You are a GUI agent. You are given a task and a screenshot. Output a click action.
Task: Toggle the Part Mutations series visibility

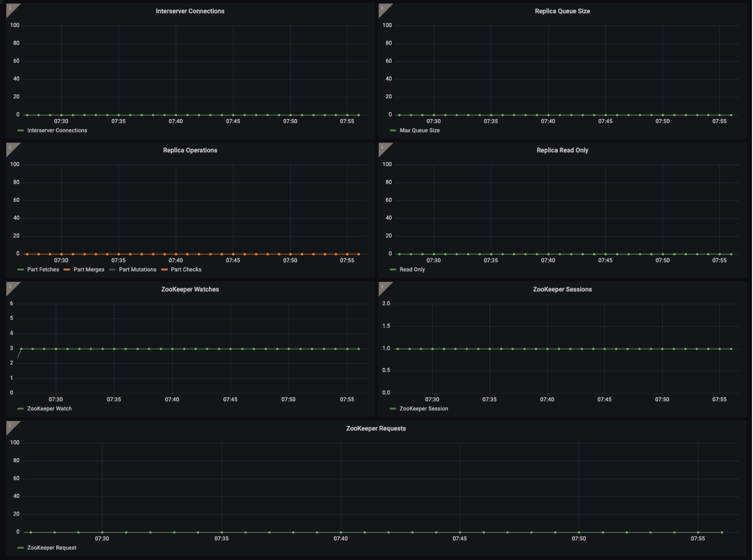(138, 269)
